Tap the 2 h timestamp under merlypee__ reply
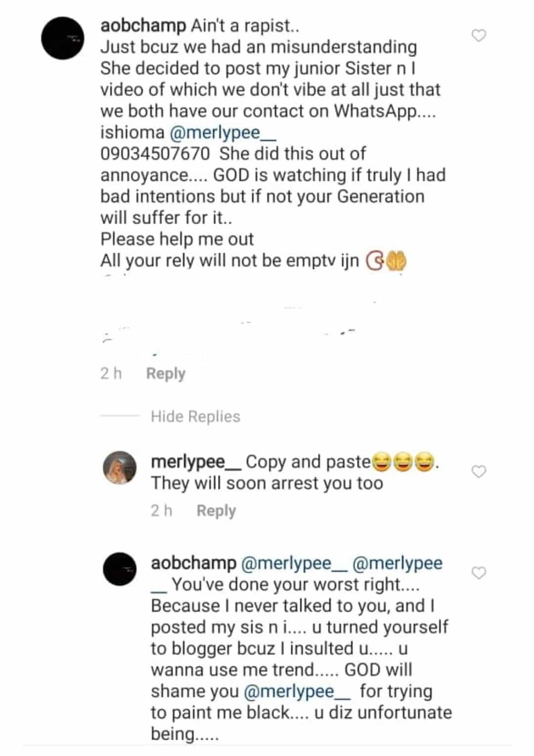 pos(161,511)
